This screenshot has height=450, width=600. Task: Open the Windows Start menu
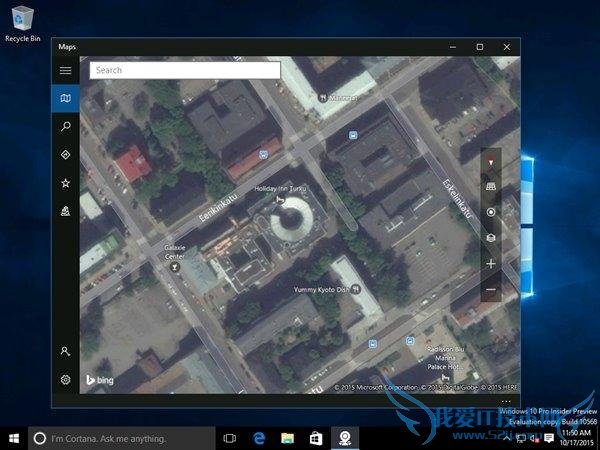coord(14,439)
